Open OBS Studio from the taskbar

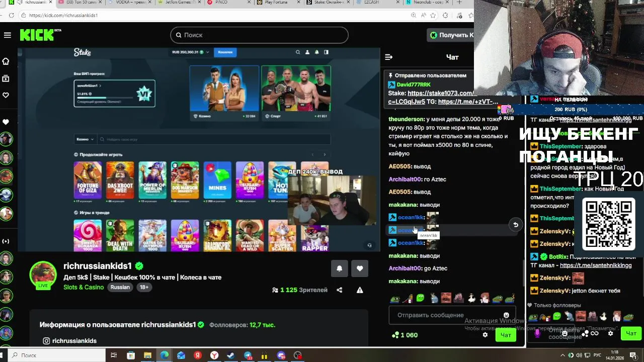(x=298, y=355)
